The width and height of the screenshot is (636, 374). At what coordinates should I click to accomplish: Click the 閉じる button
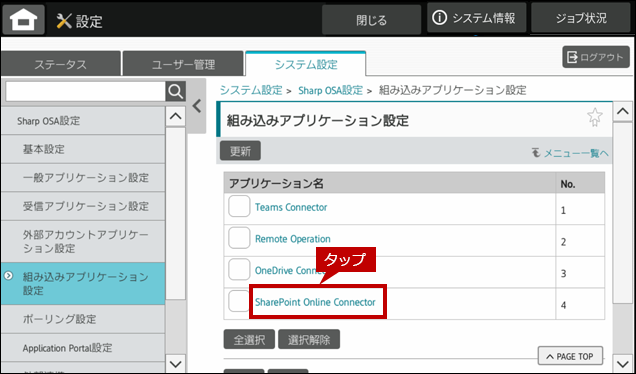click(371, 19)
